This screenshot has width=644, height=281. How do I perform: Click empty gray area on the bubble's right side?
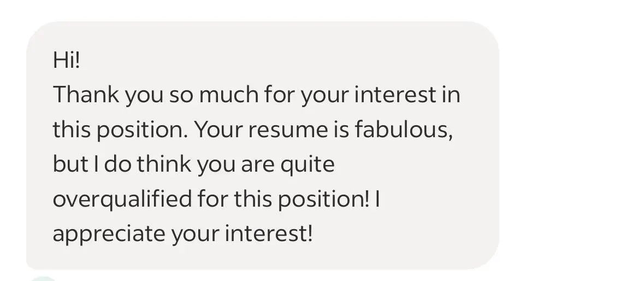pyautogui.click(x=478, y=165)
